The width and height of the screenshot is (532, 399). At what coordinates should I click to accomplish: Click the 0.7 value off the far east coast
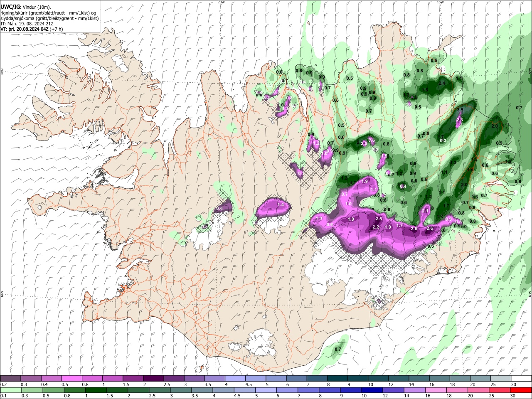coord(519,108)
